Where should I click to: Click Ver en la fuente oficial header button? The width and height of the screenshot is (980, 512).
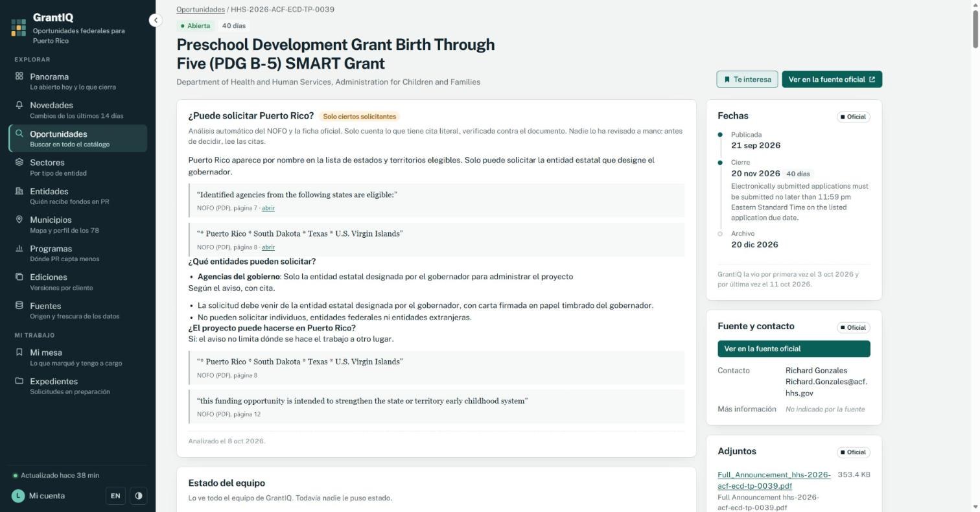[x=832, y=79]
